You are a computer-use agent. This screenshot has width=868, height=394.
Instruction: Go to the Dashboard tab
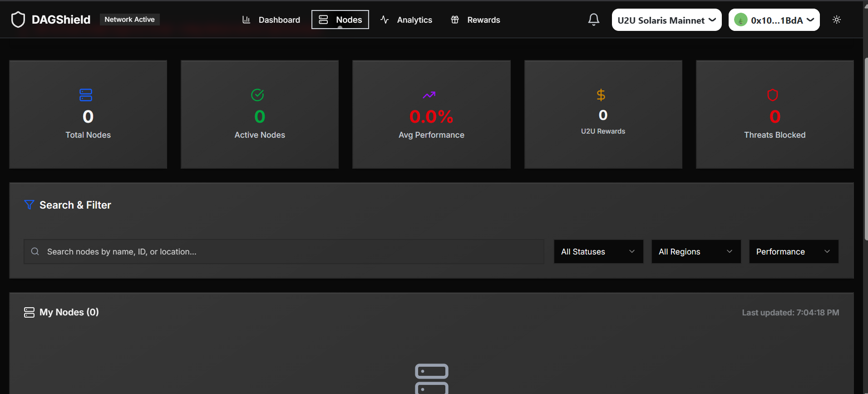pos(271,20)
